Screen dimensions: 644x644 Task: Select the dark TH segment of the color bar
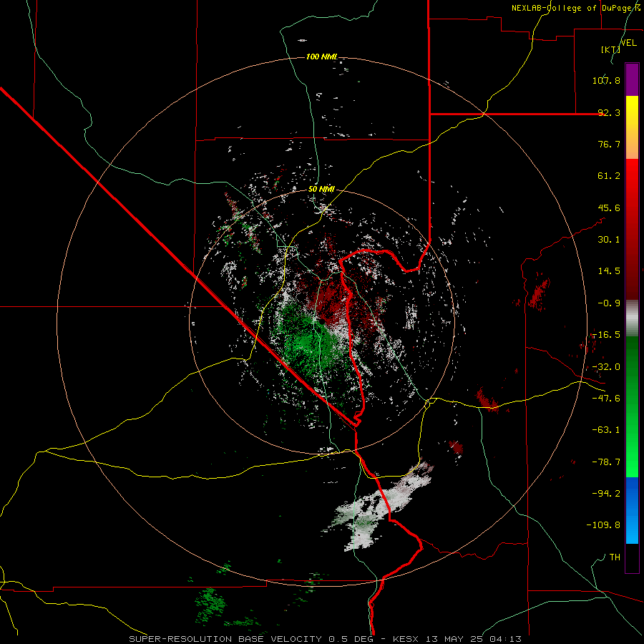coord(632,557)
